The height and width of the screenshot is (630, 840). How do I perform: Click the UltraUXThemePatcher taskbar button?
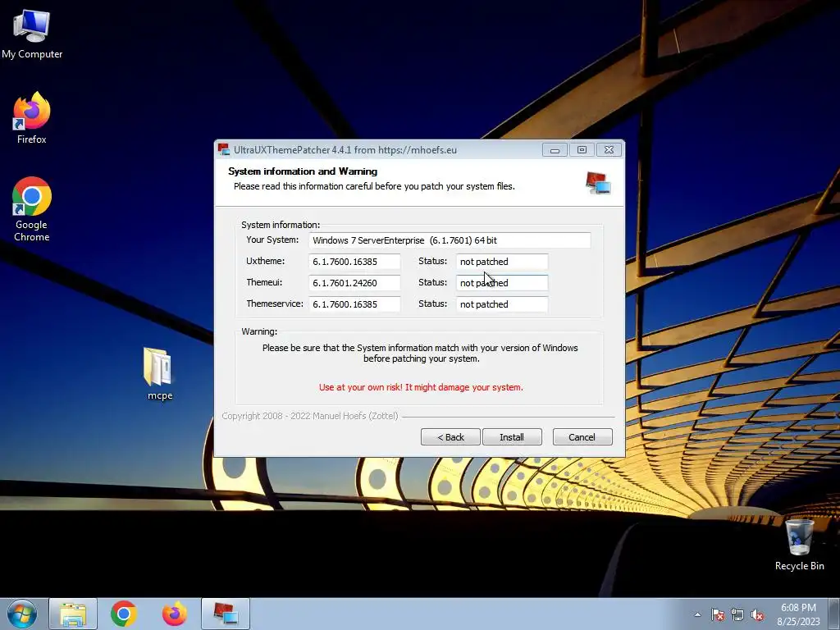point(226,614)
